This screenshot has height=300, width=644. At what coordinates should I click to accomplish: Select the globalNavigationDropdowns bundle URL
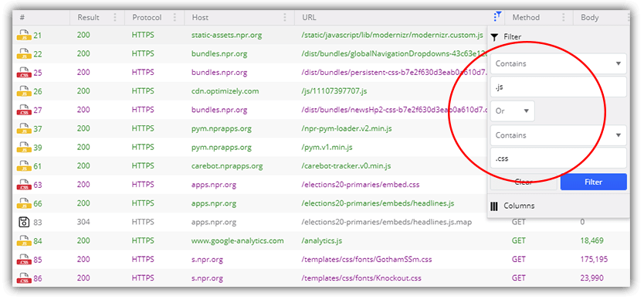pyautogui.click(x=395, y=53)
